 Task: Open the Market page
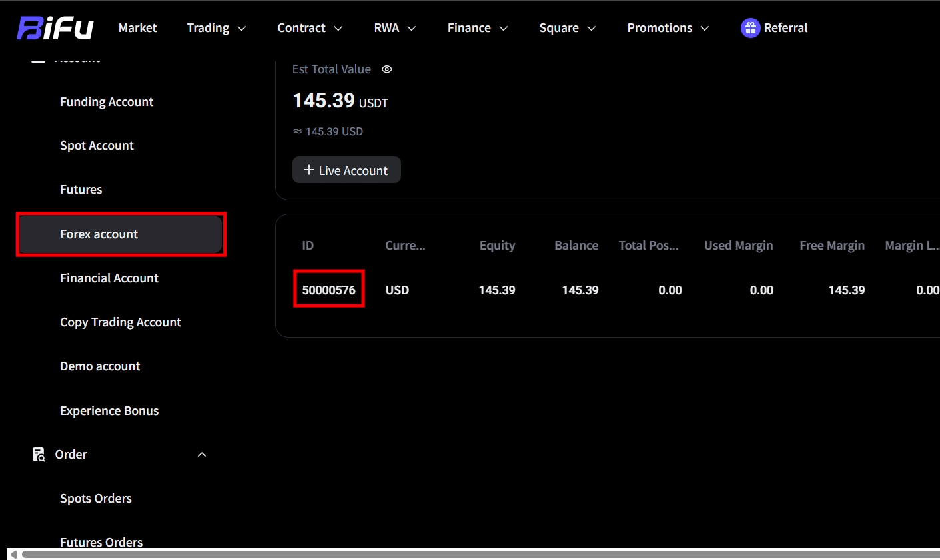pyautogui.click(x=137, y=28)
